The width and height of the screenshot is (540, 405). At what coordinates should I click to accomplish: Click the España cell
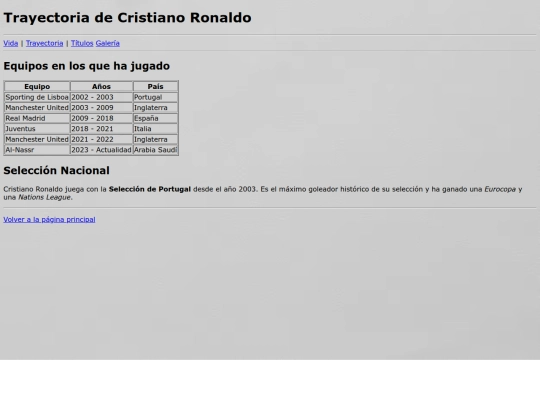click(x=155, y=118)
